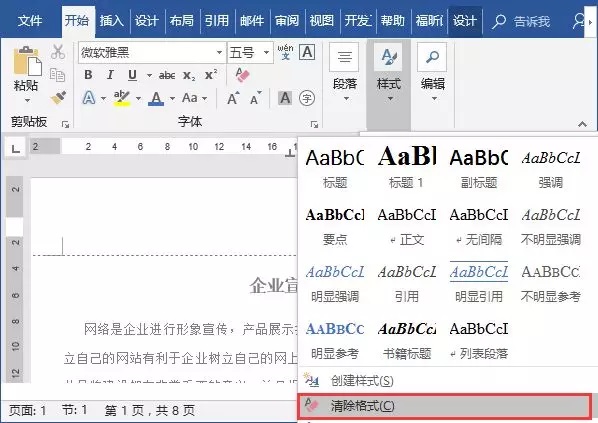This screenshot has height=423, width=598.
Task: Apply the 明显强调 style
Action: click(335, 283)
